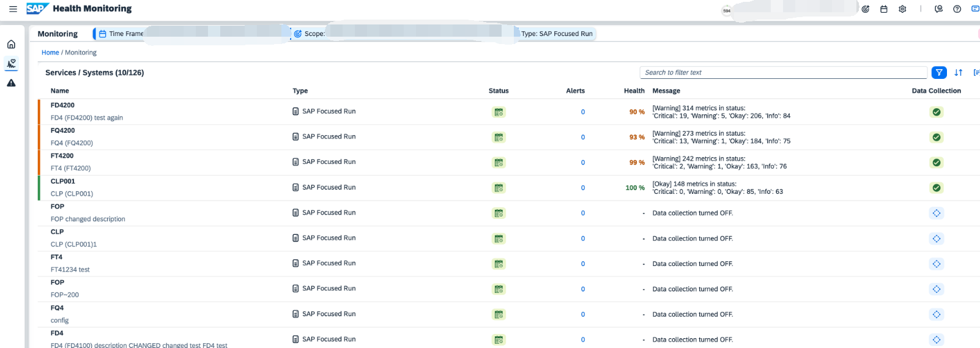Sort by the Message column header
Screen dimensions: 980x348
click(666, 91)
